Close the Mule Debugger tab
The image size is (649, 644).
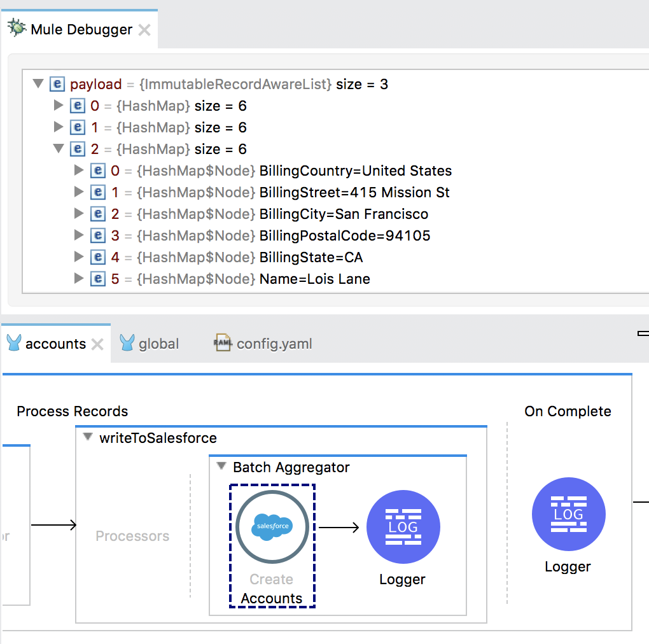(x=144, y=30)
